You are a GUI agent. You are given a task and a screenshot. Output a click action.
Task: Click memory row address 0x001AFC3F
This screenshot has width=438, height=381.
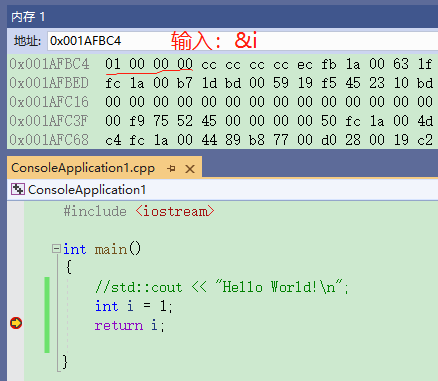click(x=49, y=121)
